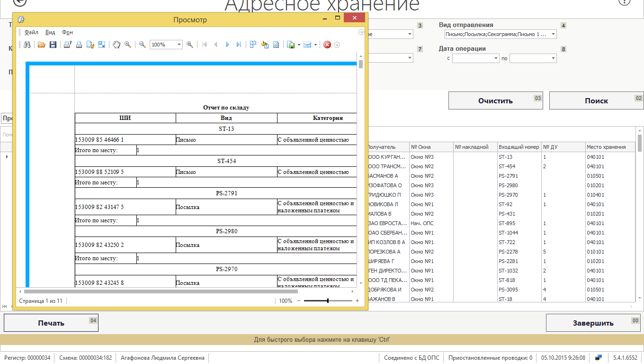644x364 pixels.
Task: Expand the send via email arrow
Action: point(315,45)
